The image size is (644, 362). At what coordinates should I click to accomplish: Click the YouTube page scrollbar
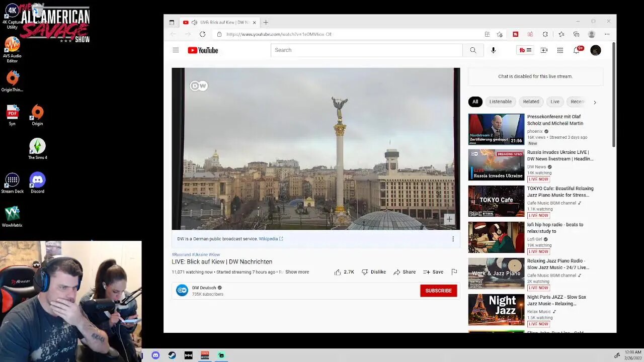click(614, 96)
